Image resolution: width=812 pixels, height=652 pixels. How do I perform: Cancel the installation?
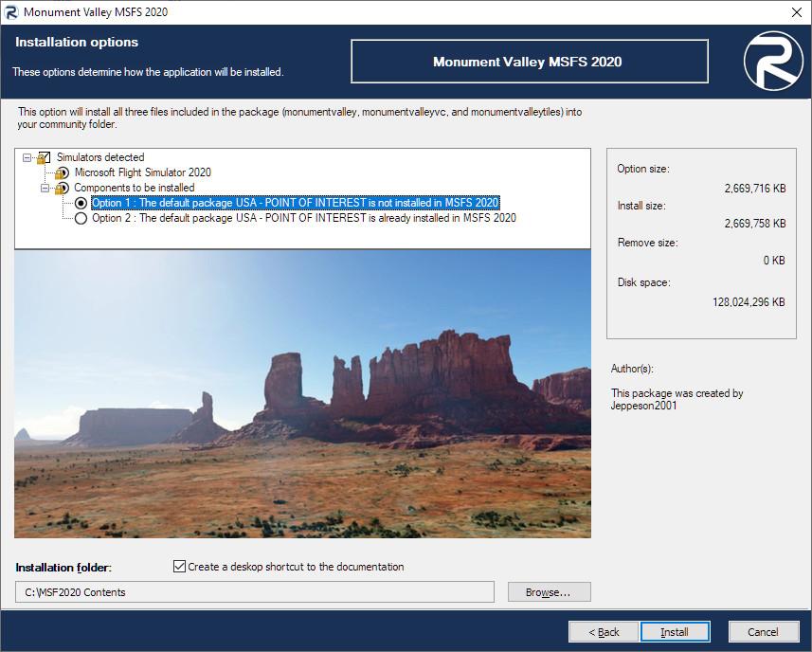(764, 632)
